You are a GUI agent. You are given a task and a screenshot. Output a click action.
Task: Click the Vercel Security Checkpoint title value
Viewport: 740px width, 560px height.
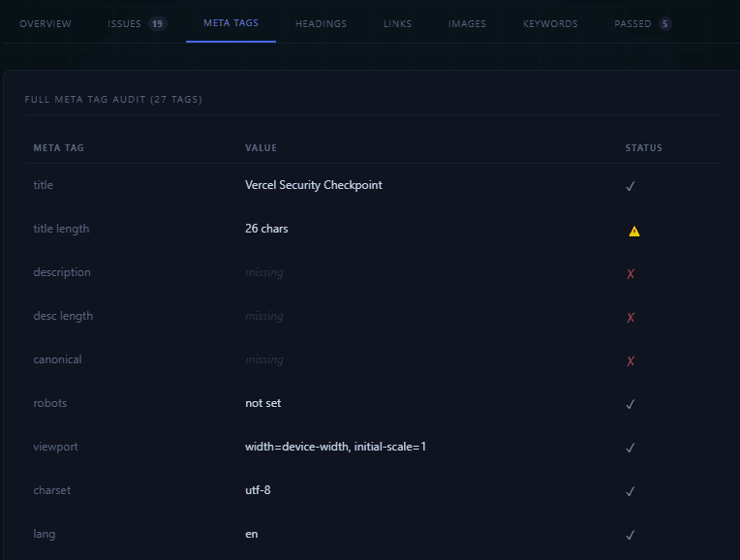[x=313, y=185]
